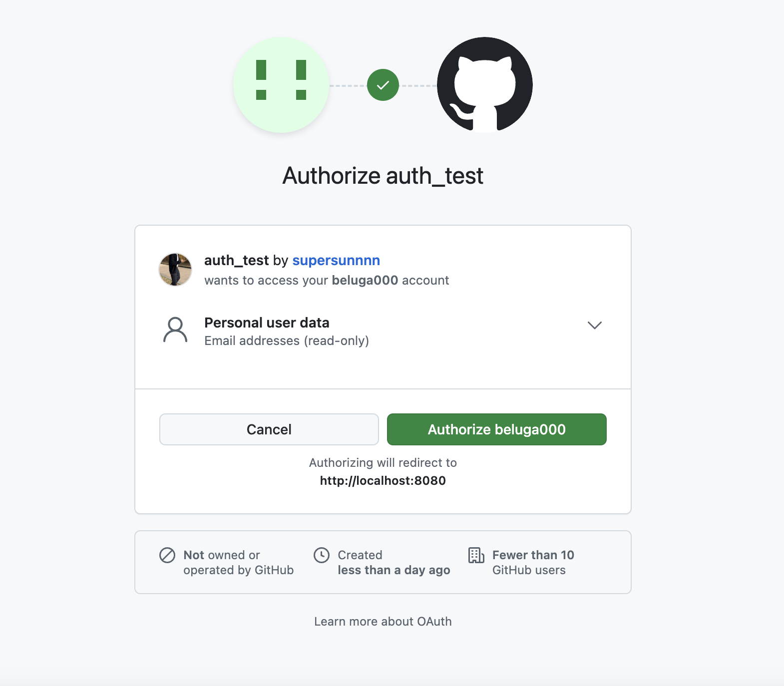
Task: Expand the Personal user data chevron
Action: (x=594, y=326)
